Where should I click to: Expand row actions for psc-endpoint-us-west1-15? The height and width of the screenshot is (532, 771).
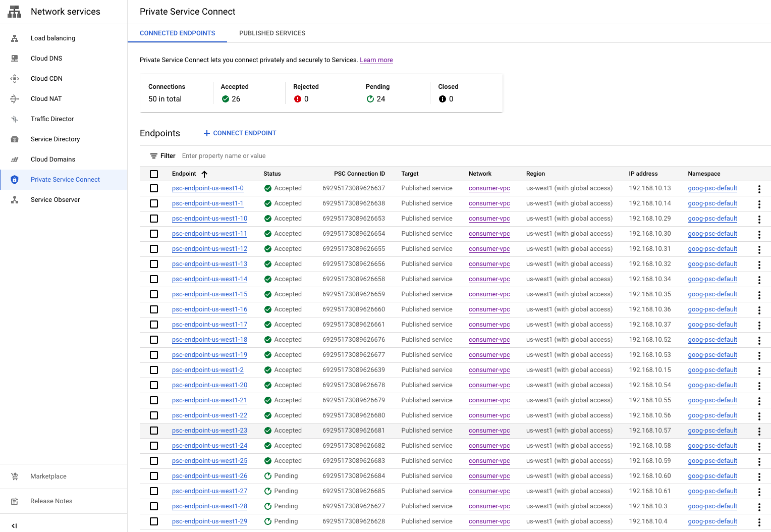click(759, 295)
